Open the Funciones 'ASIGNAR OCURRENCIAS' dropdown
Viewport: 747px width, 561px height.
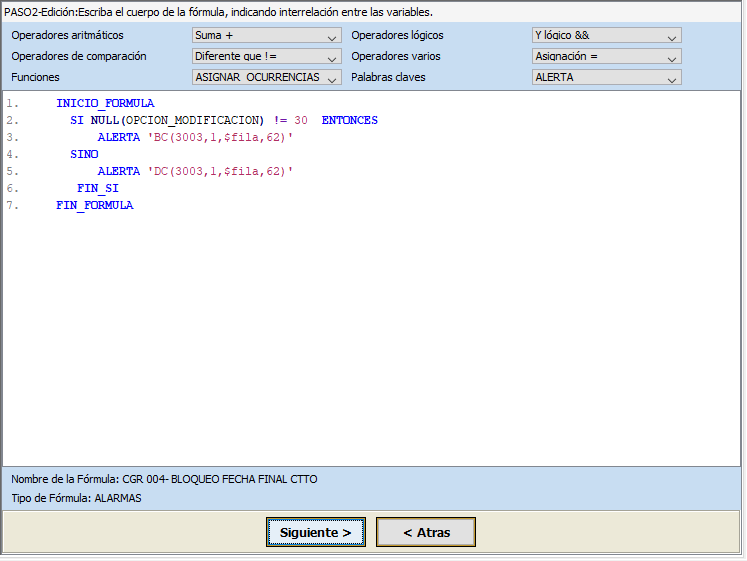pyautogui.click(x=266, y=77)
